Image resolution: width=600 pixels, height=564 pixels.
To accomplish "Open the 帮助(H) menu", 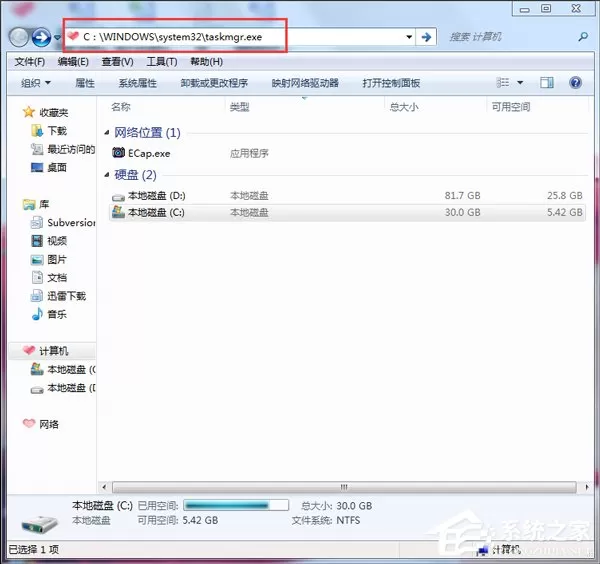I will coord(206,62).
